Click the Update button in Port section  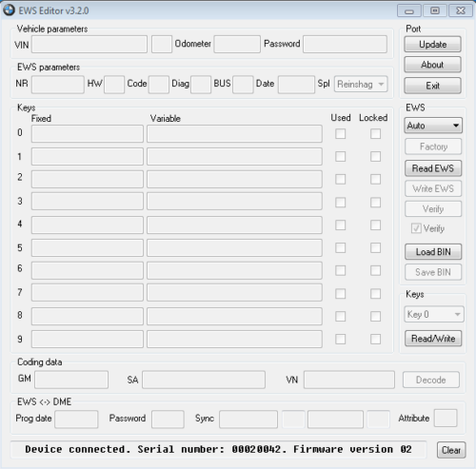click(432, 44)
